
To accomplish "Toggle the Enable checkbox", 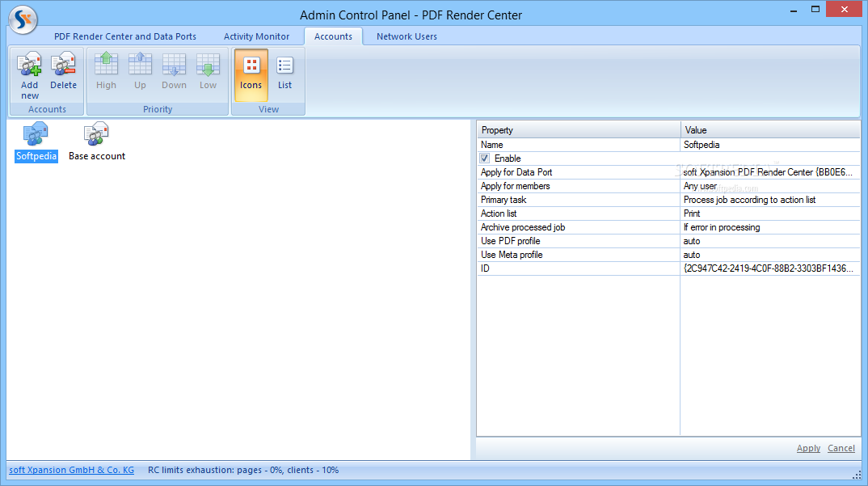I will 485,158.
